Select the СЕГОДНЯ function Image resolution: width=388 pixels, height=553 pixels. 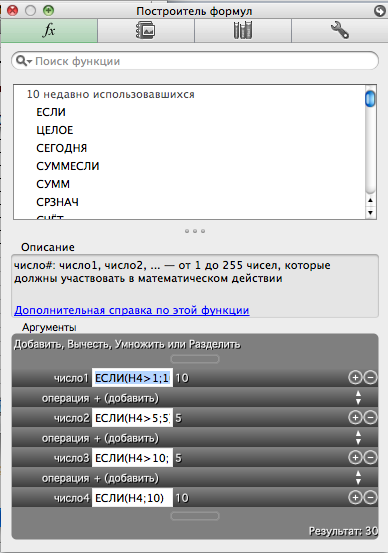point(61,148)
